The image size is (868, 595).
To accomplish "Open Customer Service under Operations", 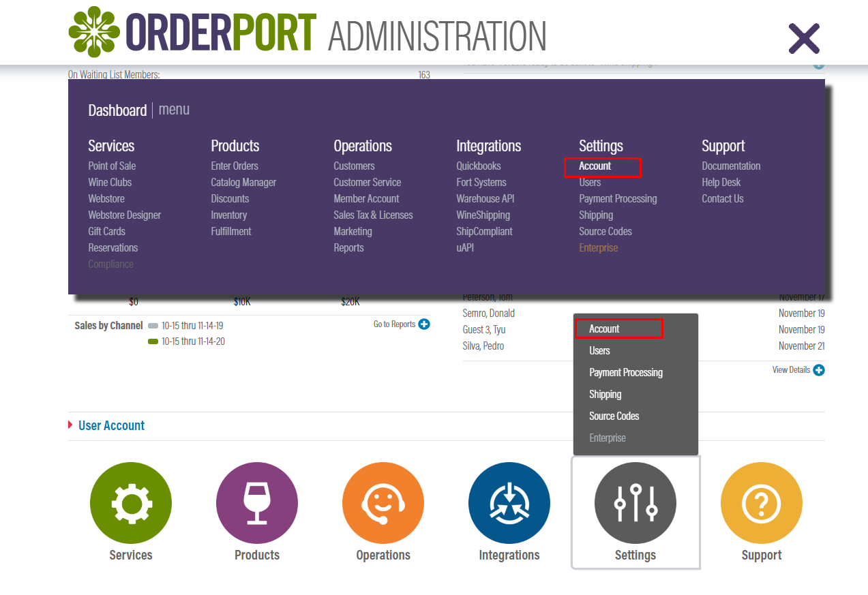I will [368, 182].
